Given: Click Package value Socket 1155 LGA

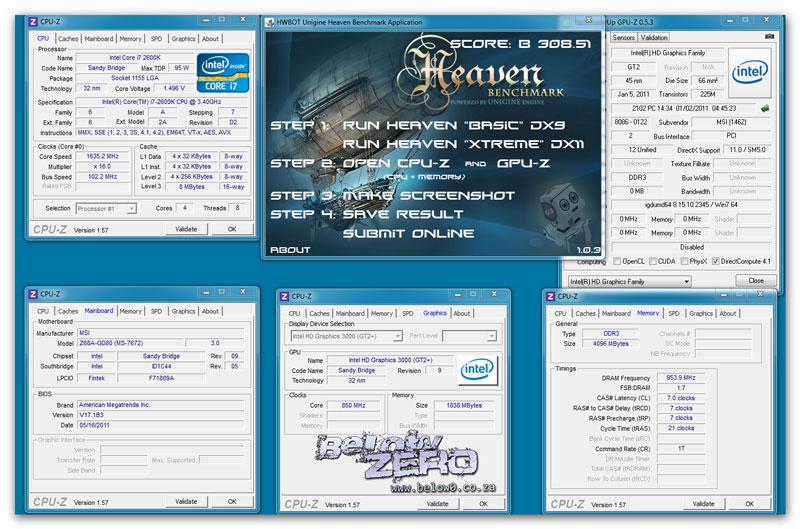Looking at the screenshot, I should pos(135,78).
